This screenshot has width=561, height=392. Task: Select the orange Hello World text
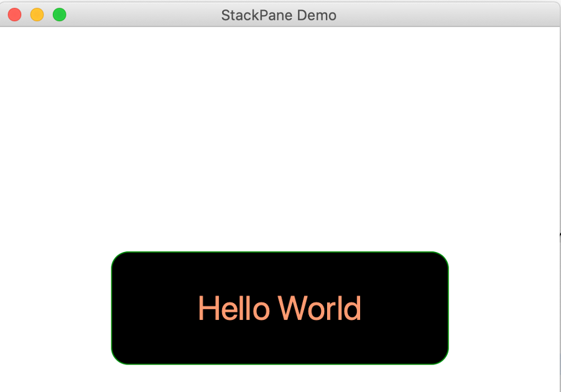(x=279, y=307)
